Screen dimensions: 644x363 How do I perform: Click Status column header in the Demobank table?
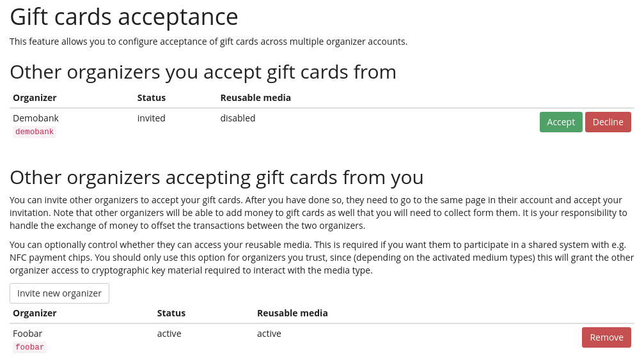[152, 98]
